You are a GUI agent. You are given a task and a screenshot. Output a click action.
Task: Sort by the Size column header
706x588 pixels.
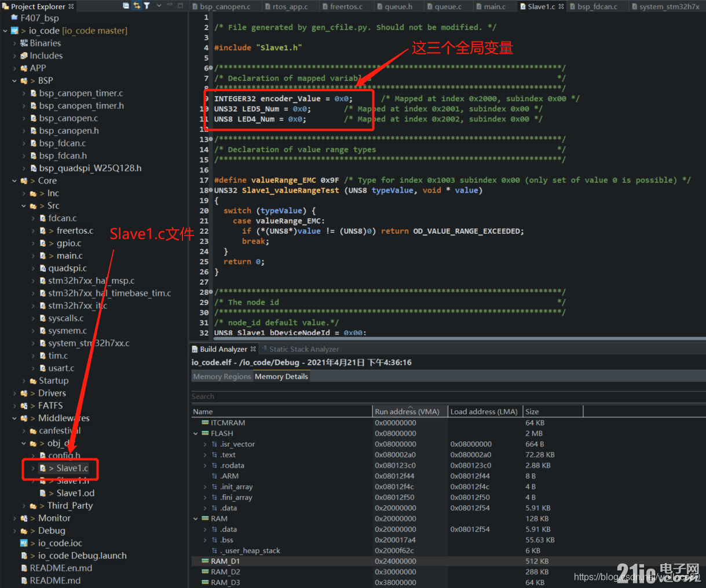tap(553, 411)
